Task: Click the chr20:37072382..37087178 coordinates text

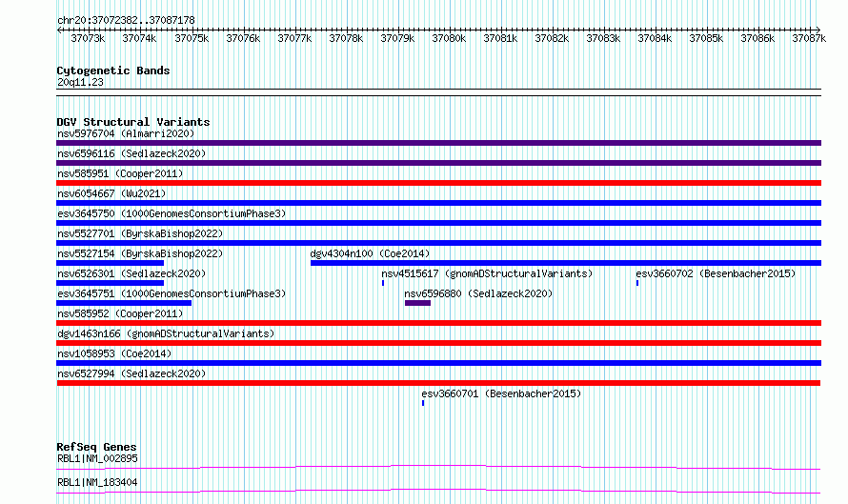Action: [x=126, y=20]
